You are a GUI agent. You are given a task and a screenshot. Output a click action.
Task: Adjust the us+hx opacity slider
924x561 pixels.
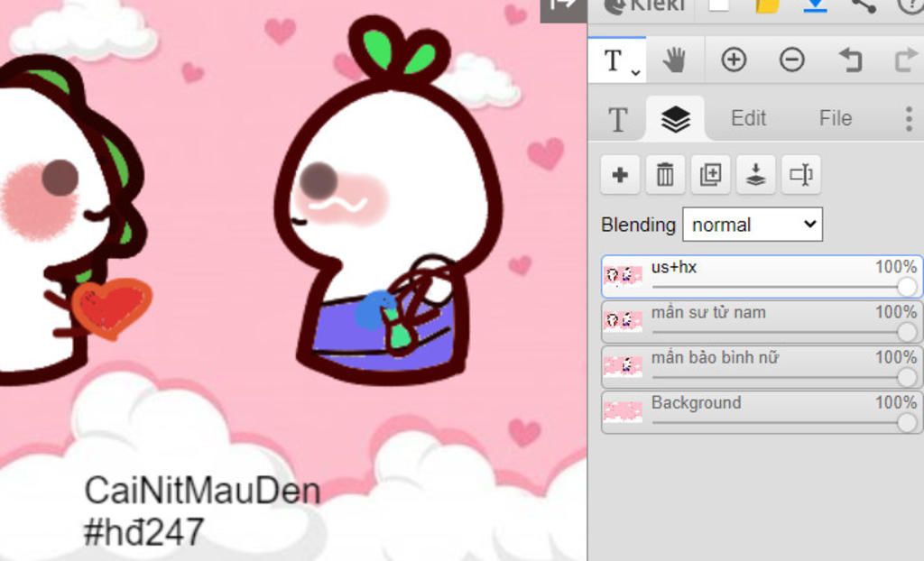(784, 287)
